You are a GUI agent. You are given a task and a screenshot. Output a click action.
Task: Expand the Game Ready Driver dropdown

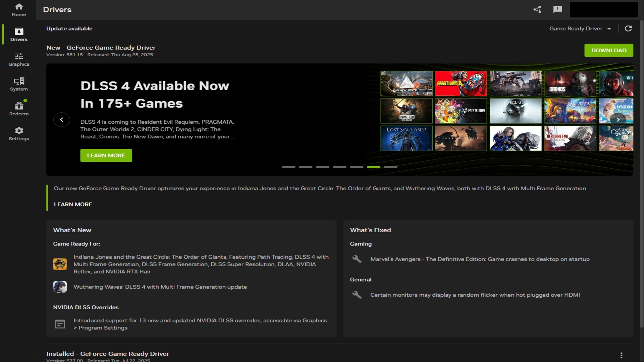coord(580,28)
